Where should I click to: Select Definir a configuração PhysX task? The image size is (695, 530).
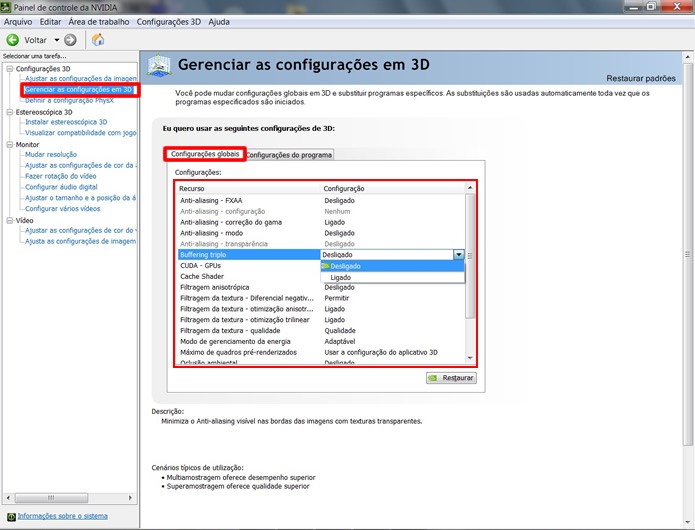[x=69, y=101]
